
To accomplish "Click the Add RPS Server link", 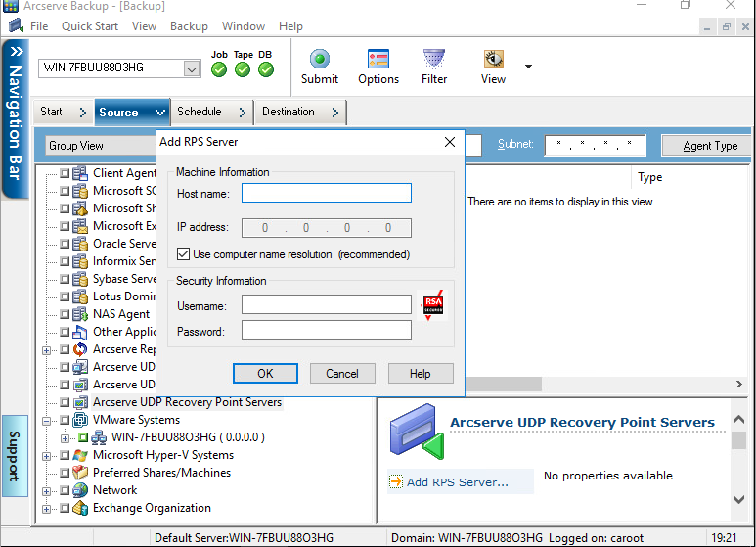I will (457, 481).
